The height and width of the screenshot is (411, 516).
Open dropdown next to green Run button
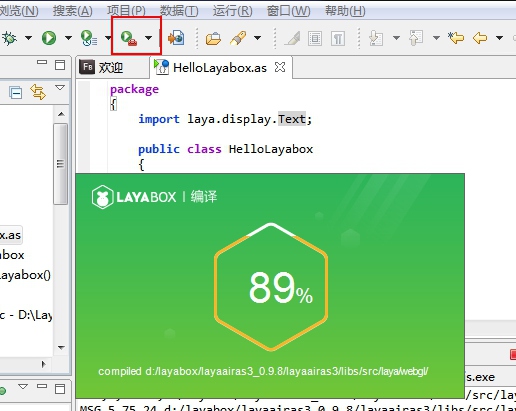pos(68,38)
